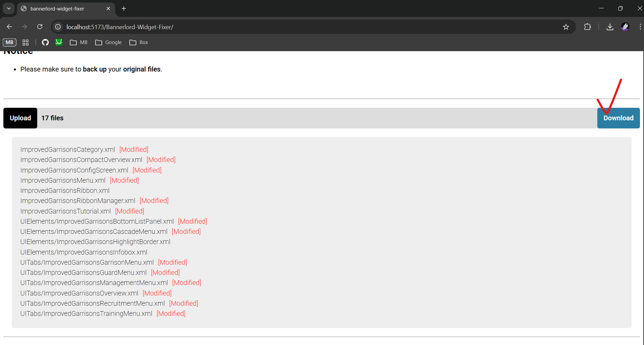
Task: Expand the tab search dropdown
Action: pyautogui.click(x=9, y=8)
